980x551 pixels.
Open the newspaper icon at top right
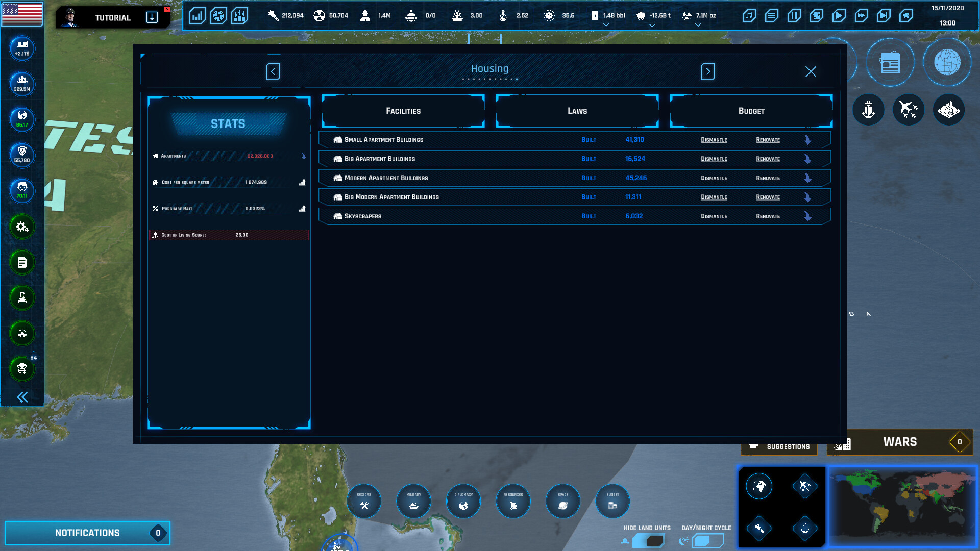point(890,63)
